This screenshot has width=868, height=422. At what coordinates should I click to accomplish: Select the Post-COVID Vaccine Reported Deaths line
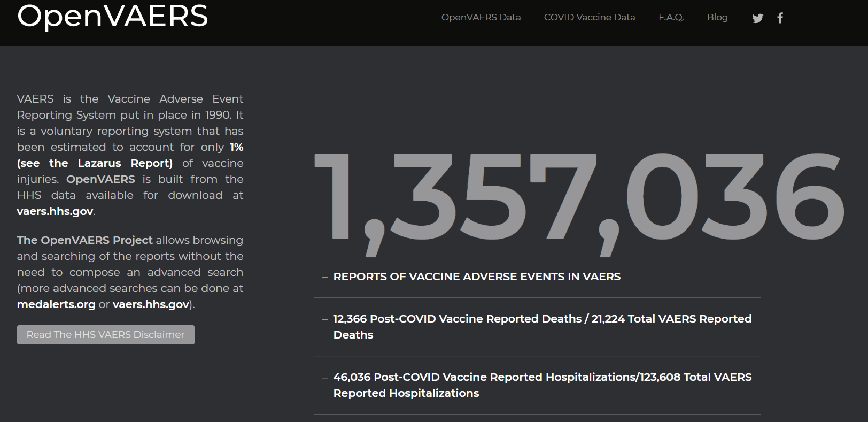(x=542, y=327)
